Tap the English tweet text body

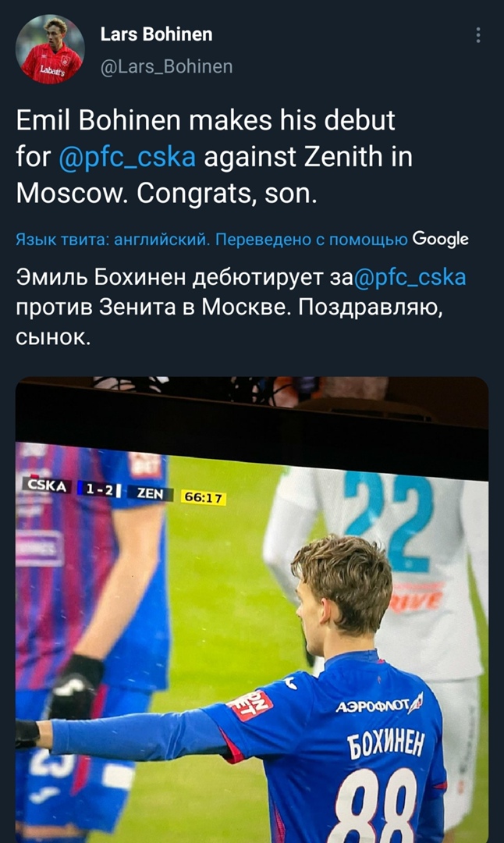215,157
